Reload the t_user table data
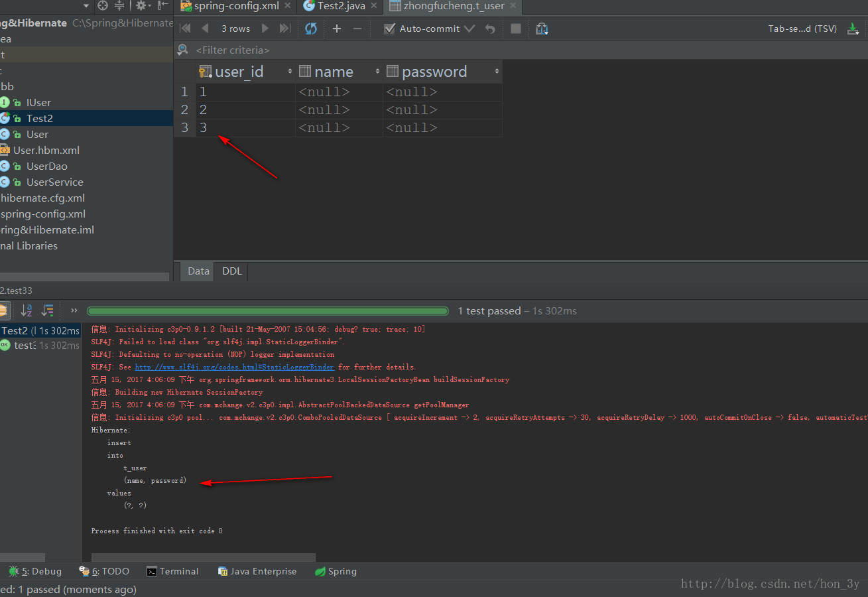The image size is (868, 597). (x=311, y=29)
